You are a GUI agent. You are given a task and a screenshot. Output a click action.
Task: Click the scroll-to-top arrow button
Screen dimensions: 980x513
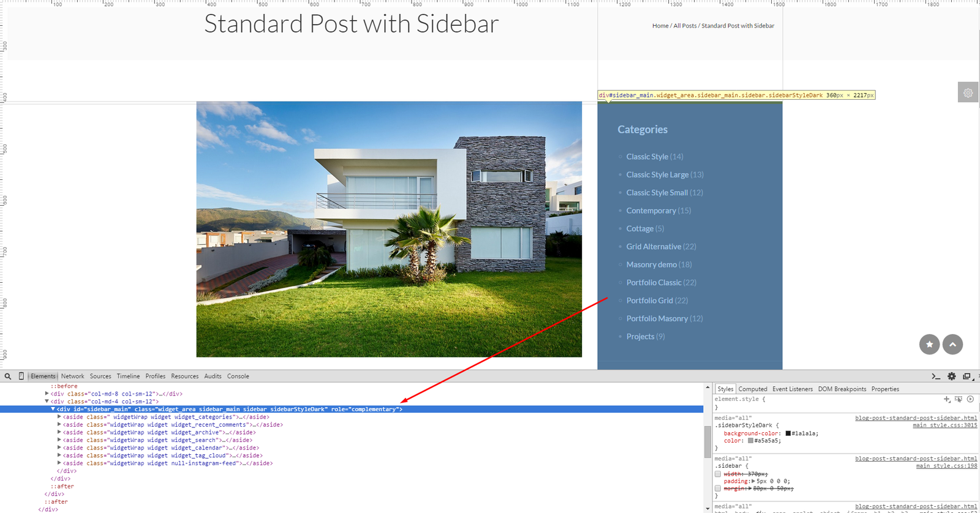click(952, 344)
